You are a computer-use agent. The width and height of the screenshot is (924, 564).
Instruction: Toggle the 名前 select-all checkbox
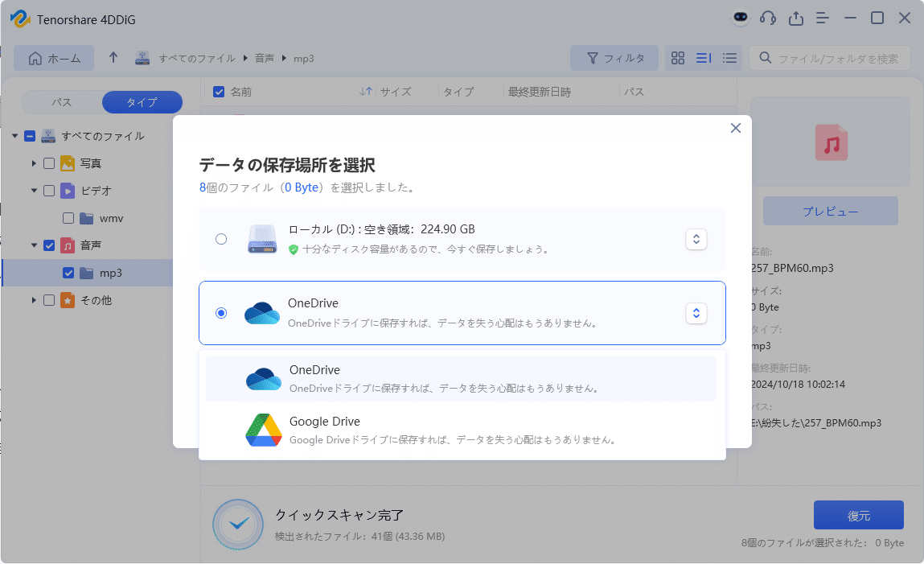click(219, 92)
